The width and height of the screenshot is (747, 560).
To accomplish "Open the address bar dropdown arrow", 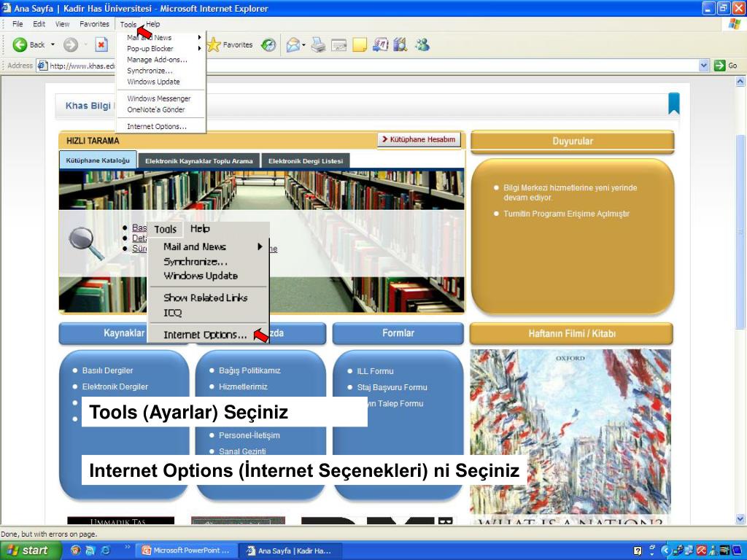I will 704,66.
